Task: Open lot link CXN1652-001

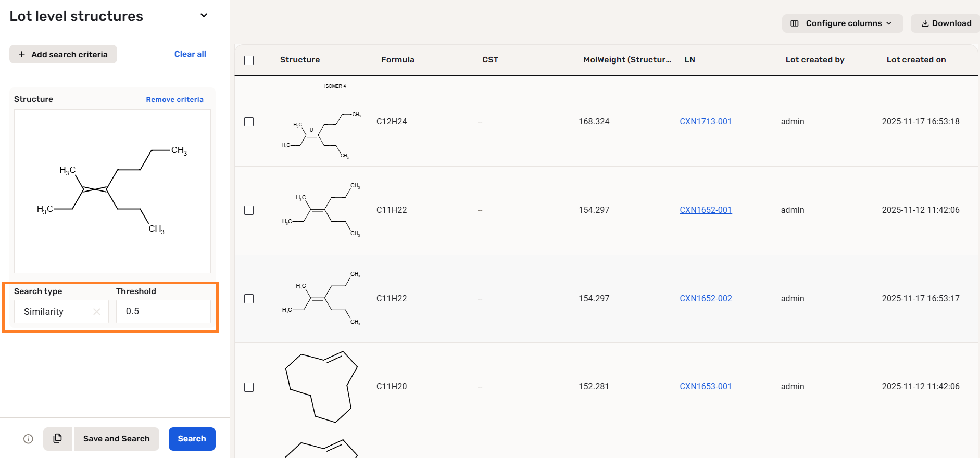Action: pyautogui.click(x=706, y=210)
